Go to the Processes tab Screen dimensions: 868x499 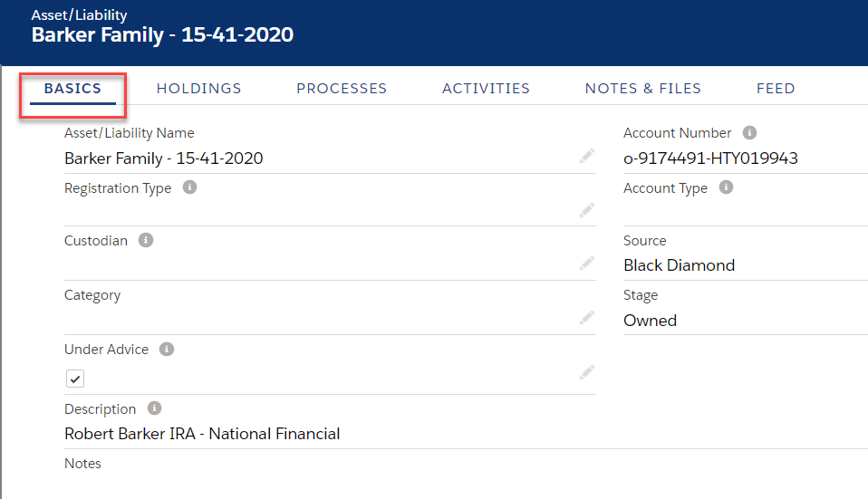coord(342,89)
